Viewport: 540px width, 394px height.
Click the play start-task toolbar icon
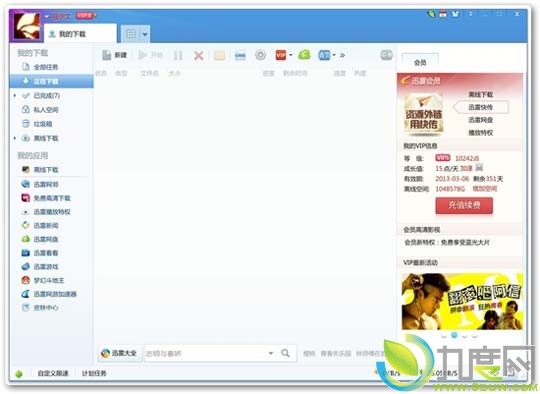(142, 55)
